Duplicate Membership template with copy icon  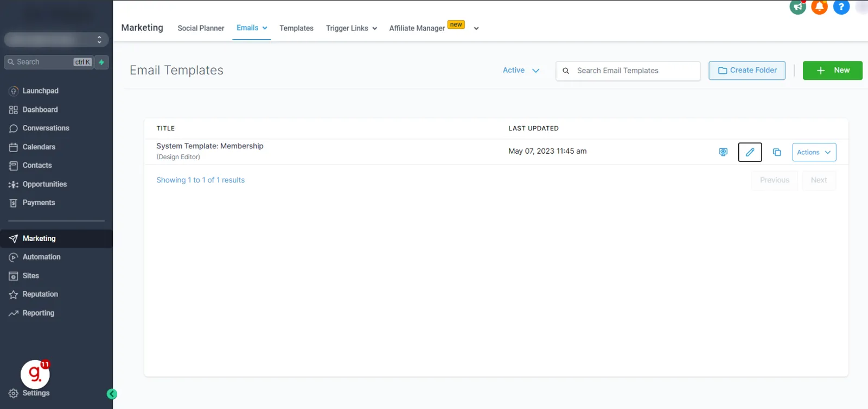(x=777, y=152)
